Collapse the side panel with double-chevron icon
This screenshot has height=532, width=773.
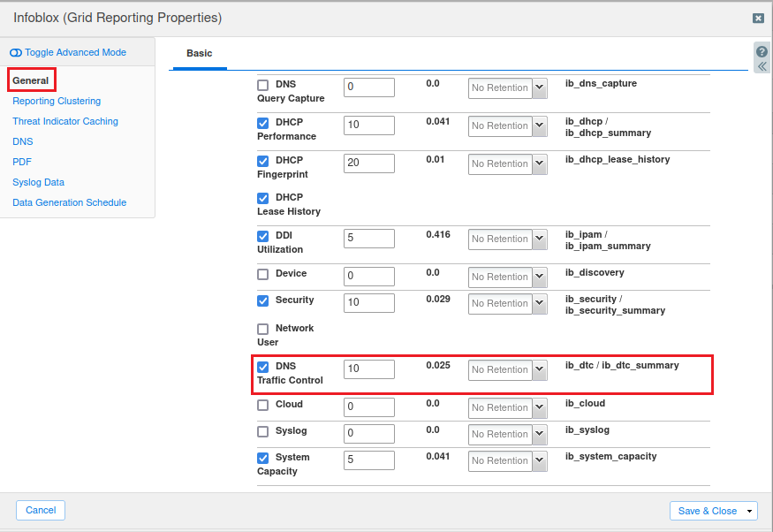click(762, 66)
